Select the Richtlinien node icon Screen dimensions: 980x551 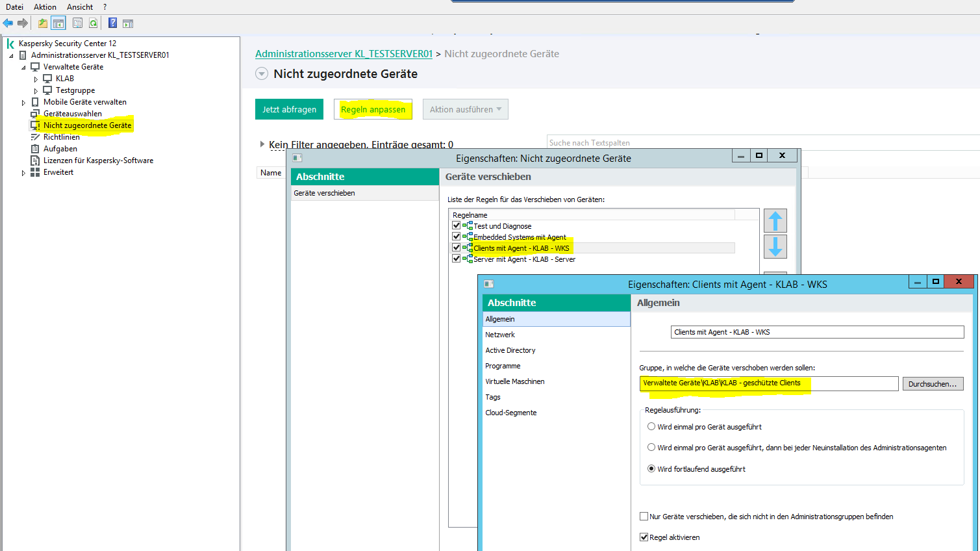pos(35,137)
